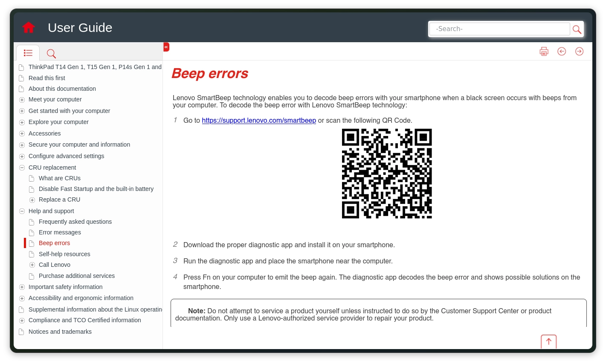Click the Accessories label
This screenshot has width=606, height=364.
45,133
